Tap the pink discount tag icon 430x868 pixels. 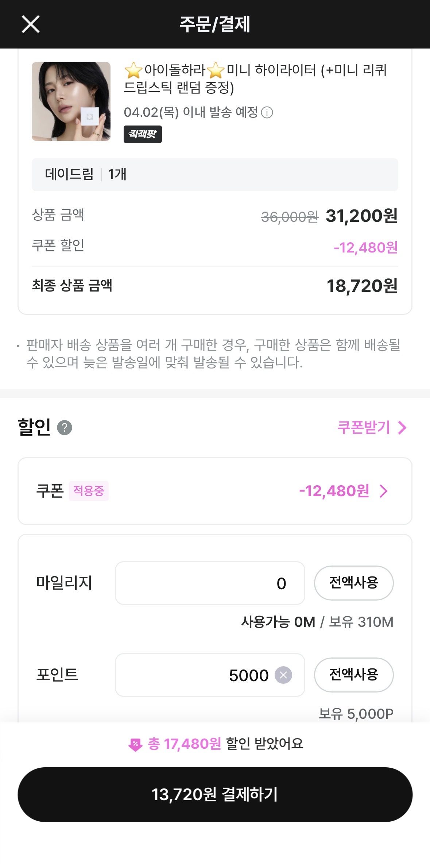click(135, 744)
